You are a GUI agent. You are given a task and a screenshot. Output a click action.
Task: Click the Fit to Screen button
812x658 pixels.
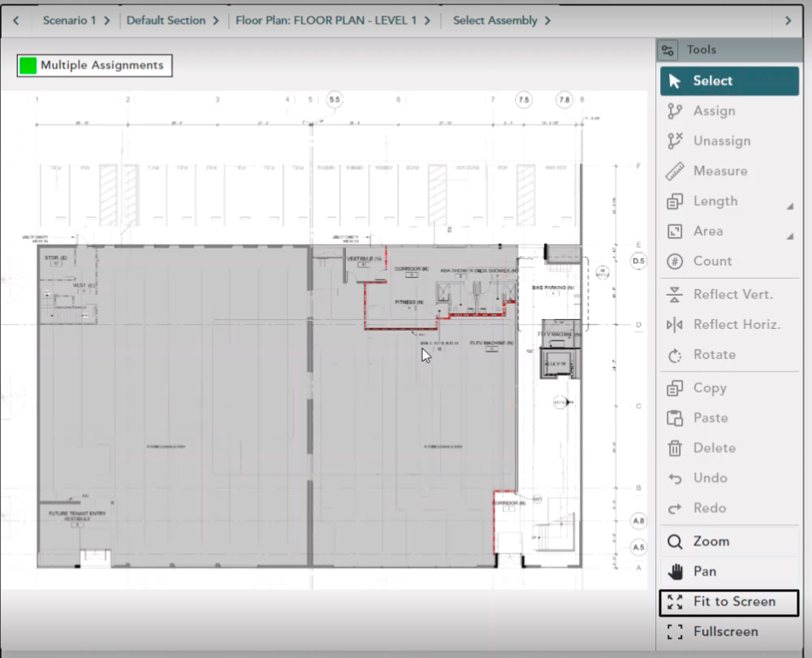728,602
